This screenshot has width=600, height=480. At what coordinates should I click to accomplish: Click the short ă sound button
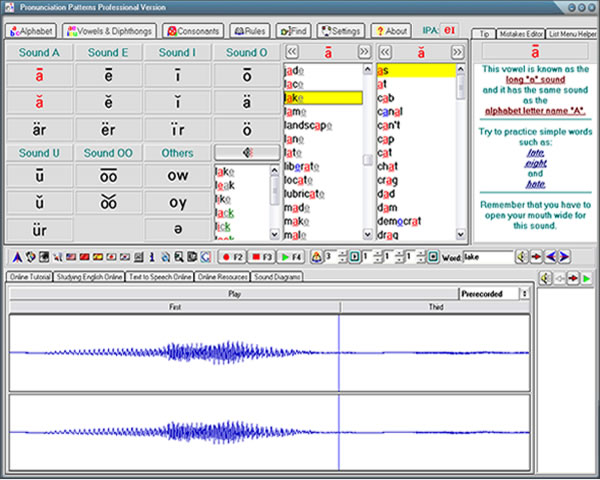(39, 103)
